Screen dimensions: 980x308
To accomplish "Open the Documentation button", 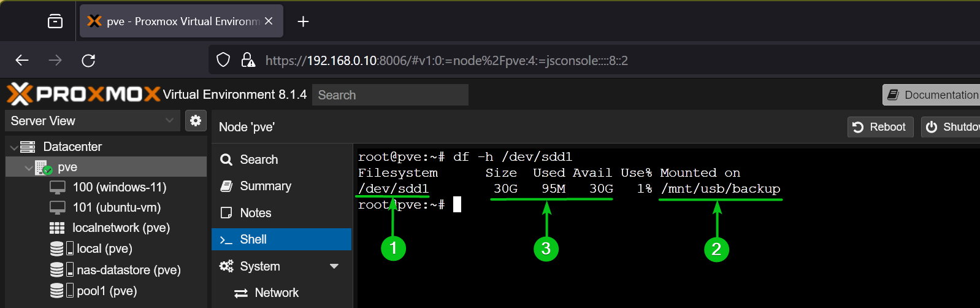I will pyautogui.click(x=932, y=95).
